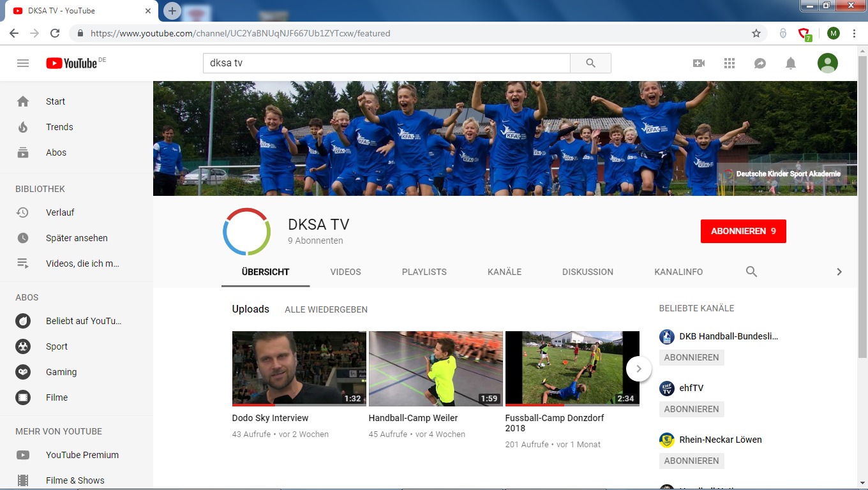Subscribe with the red Abonnieren button
This screenshot has width=868, height=490.
tap(743, 231)
